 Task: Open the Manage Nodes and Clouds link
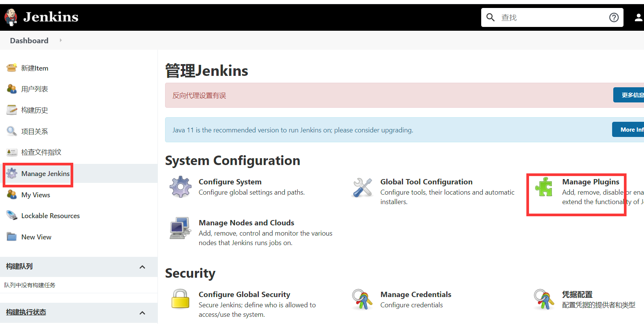click(x=247, y=223)
